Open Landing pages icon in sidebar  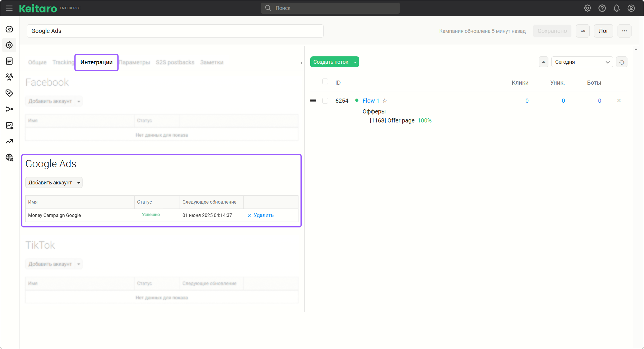coord(9,61)
